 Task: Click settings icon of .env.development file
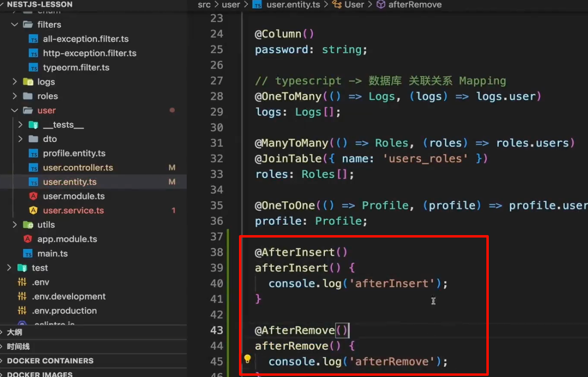click(22, 296)
